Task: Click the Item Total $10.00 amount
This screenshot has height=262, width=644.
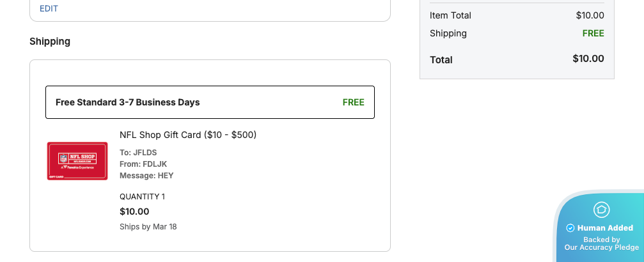Action: pyautogui.click(x=590, y=15)
